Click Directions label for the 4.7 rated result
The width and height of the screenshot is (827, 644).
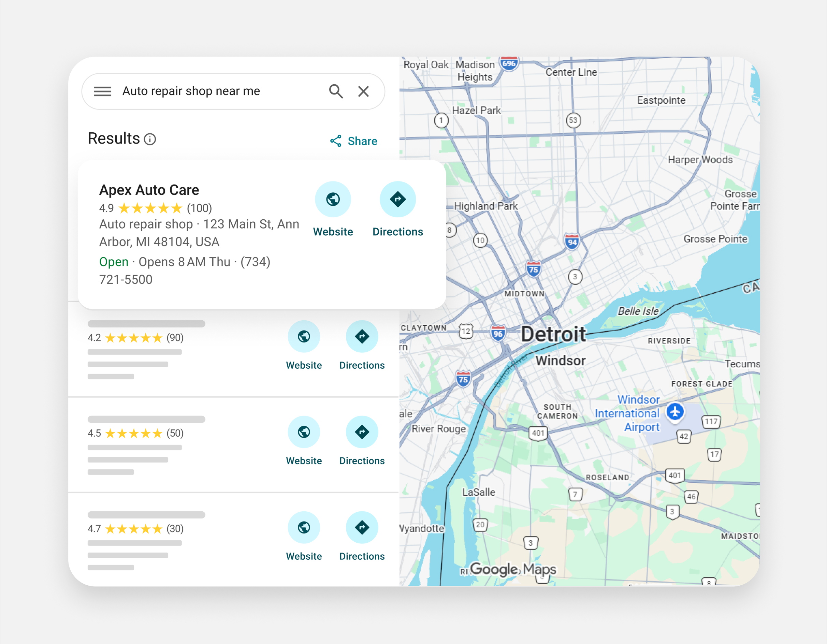coord(362,556)
